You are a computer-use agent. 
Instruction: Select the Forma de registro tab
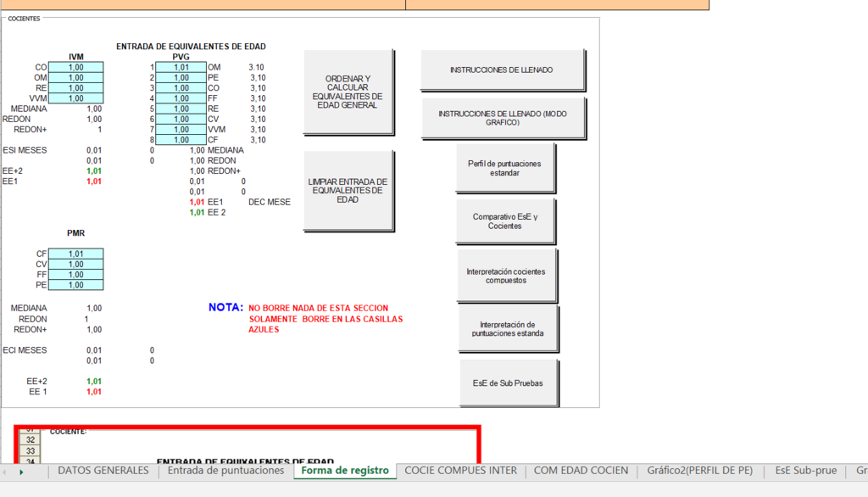coord(344,470)
